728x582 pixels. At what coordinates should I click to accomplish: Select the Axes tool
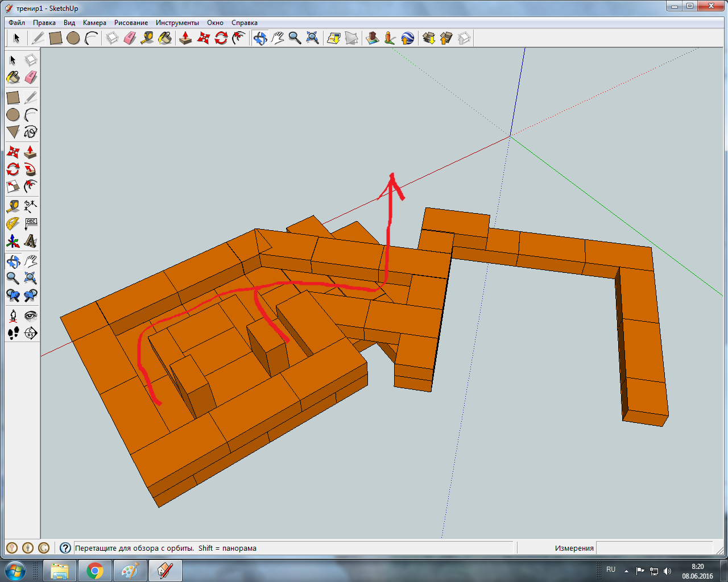tap(13, 241)
